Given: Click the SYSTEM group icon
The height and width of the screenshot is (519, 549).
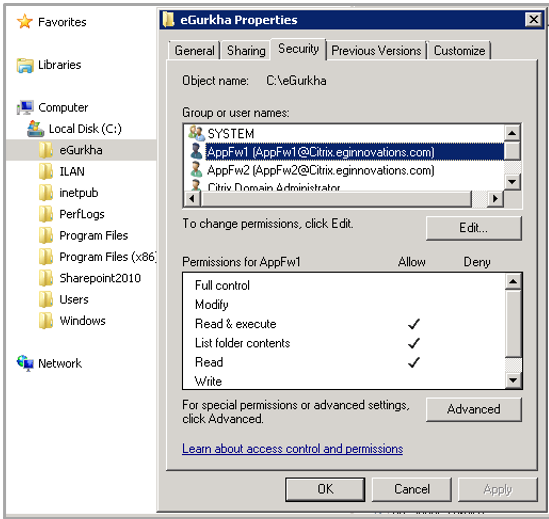Looking at the screenshot, I should (196, 133).
